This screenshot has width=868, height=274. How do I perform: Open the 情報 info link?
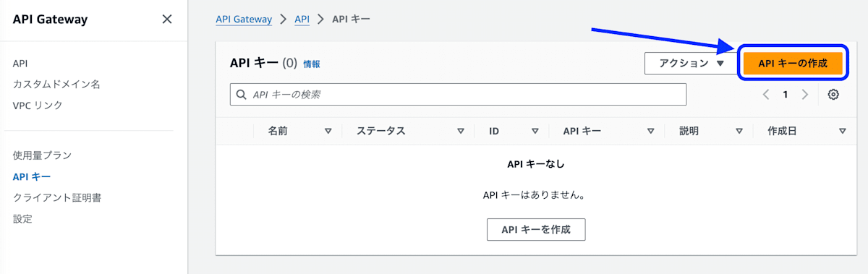coord(312,64)
